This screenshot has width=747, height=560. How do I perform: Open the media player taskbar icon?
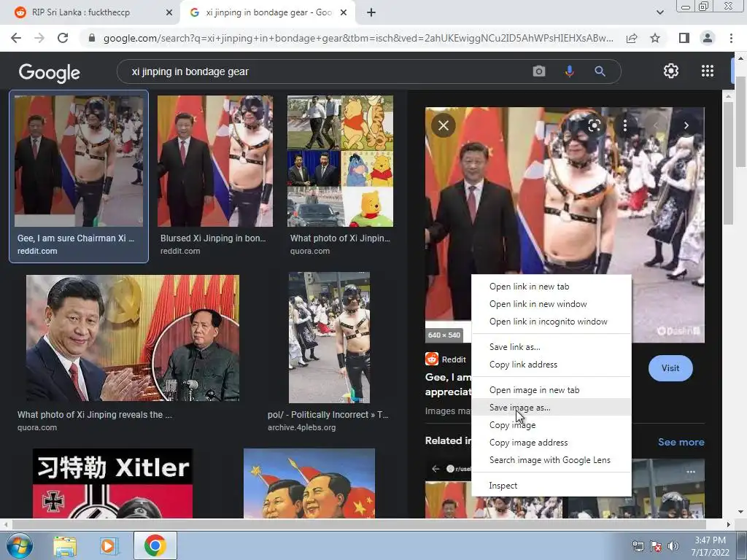coord(108,546)
